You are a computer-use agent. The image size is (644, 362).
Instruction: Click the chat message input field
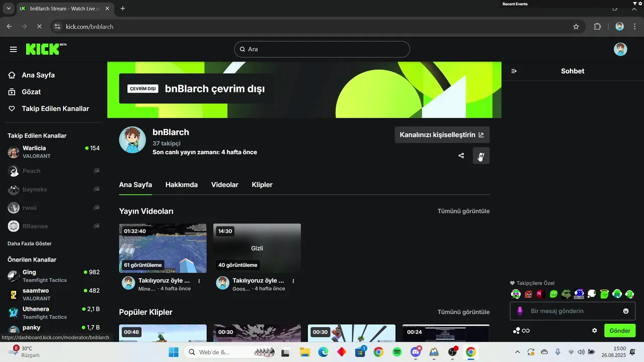point(573,311)
